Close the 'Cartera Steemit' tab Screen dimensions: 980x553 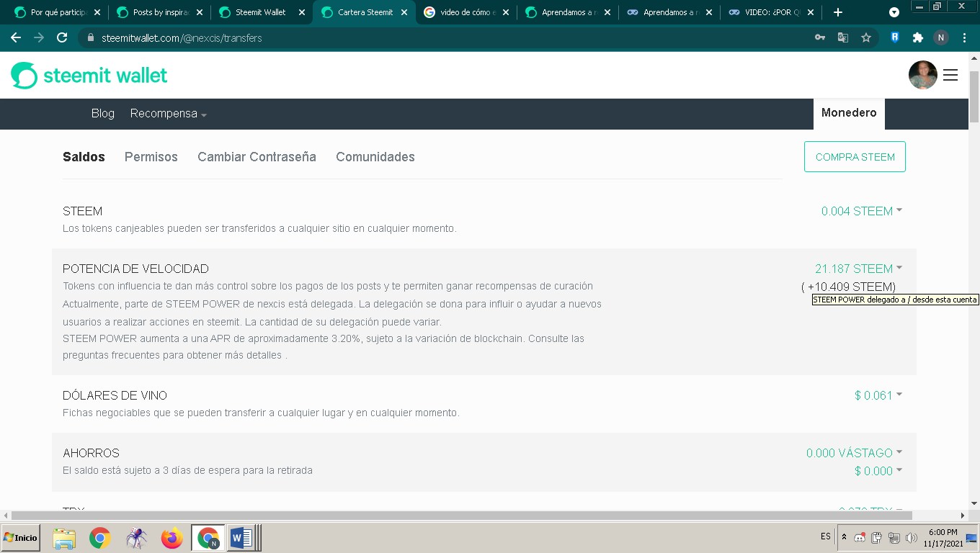tap(404, 12)
